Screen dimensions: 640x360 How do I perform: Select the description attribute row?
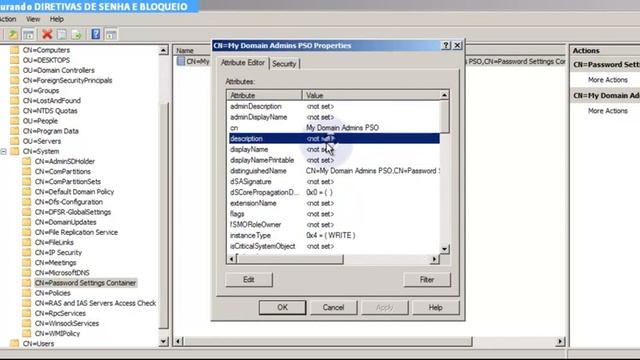coord(334,139)
